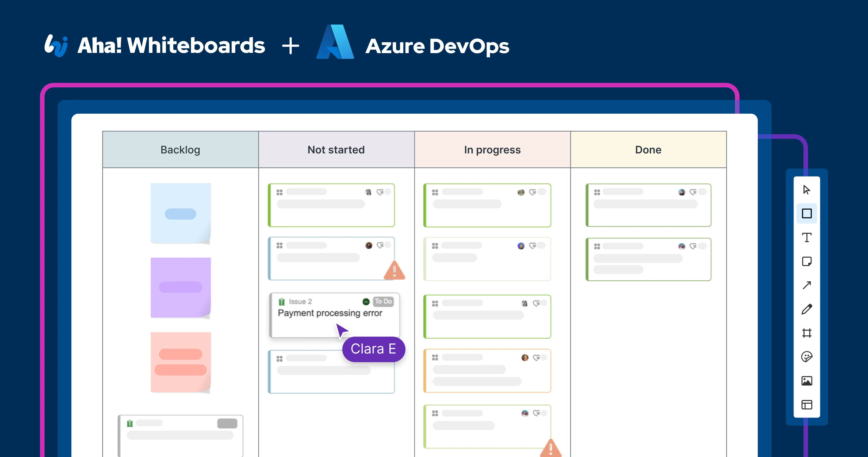The image size is (868, 457).
Task: Select the arrow connector tool
Action: [806, 285]
